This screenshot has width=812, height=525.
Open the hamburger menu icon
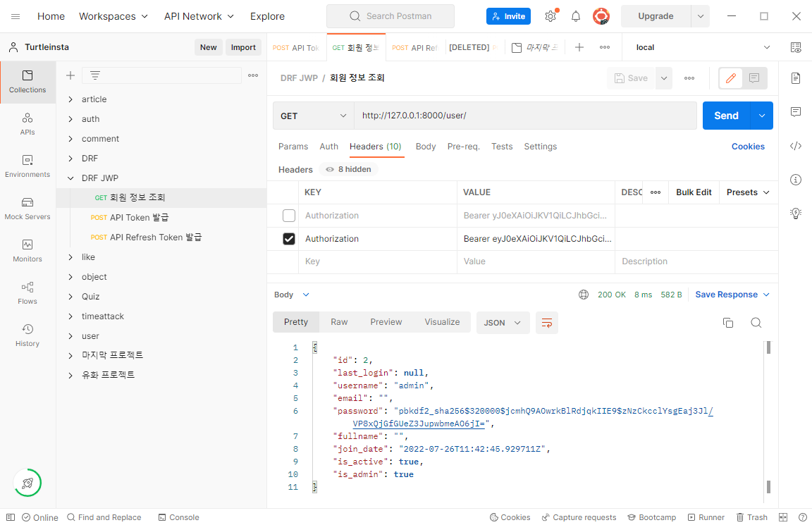[x=16, y=17]
